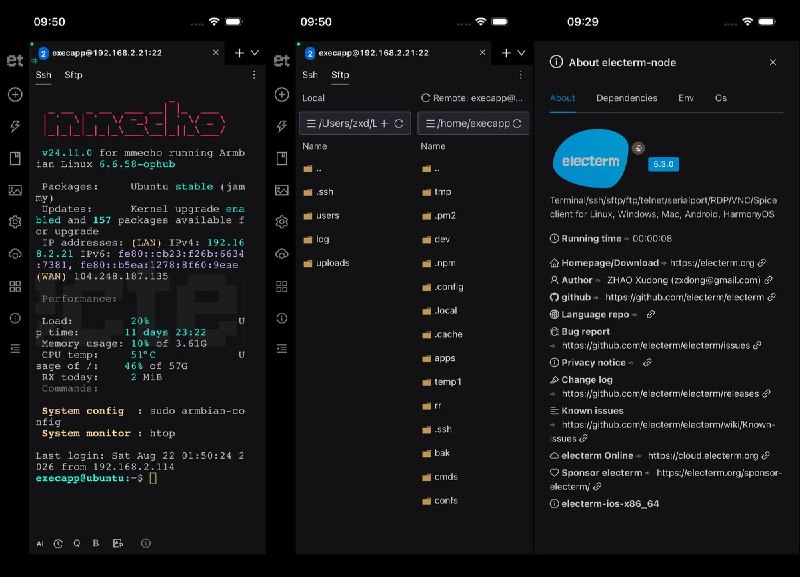Open three-dots menu in left terminal screen
The image size is (800, 577).
pyautogui.click(x=254, y=75)
